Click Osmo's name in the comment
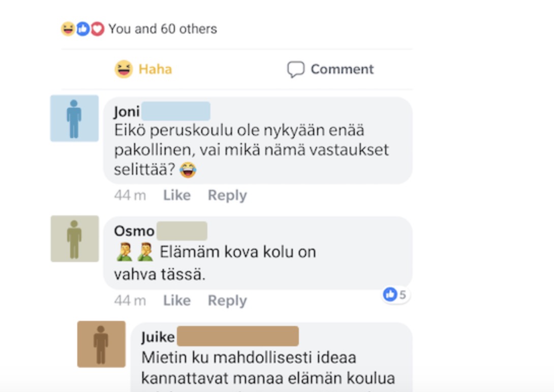554x392 pixels. click(x=134, y=231)
